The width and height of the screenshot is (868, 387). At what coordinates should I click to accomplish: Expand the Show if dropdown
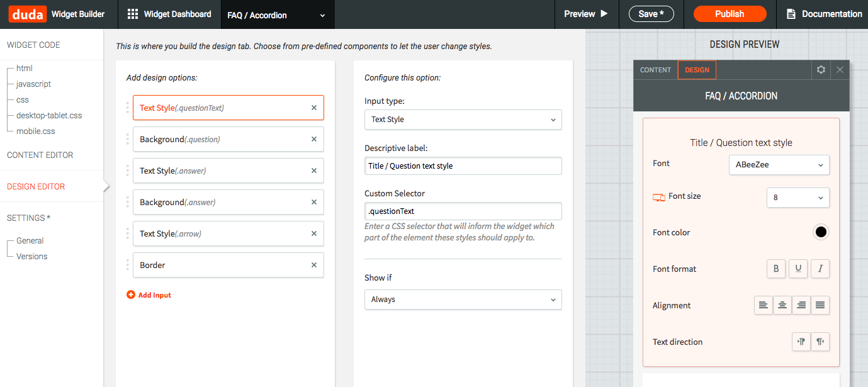pyautogui.click(x=463, y=300)
